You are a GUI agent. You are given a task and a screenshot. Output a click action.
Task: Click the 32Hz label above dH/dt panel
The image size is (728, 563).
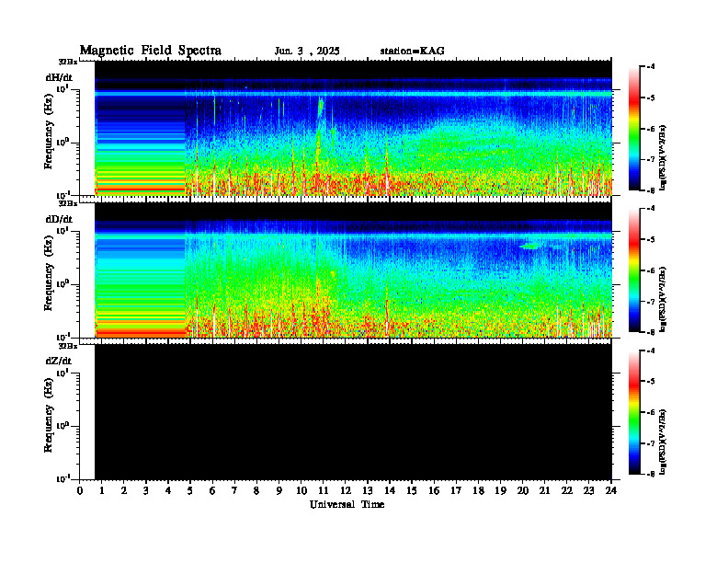68,62
